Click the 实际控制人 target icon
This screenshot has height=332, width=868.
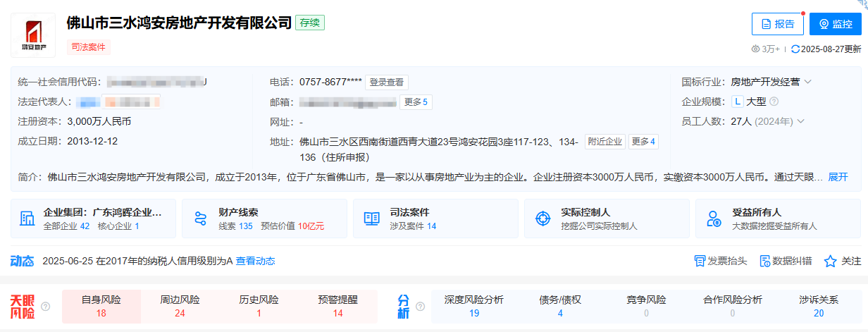(542, 219)
